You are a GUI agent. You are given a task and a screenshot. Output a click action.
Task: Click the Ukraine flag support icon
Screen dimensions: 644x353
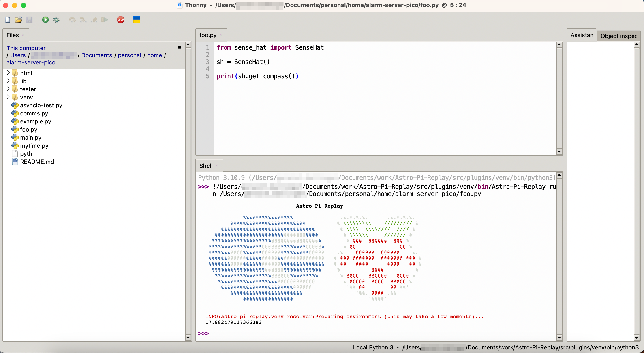point(137,20)
